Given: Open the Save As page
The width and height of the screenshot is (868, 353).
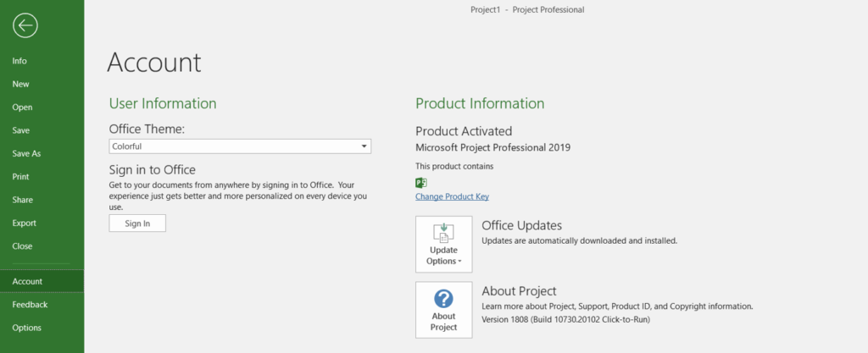Looking at the screenshot, I should 26,153.
